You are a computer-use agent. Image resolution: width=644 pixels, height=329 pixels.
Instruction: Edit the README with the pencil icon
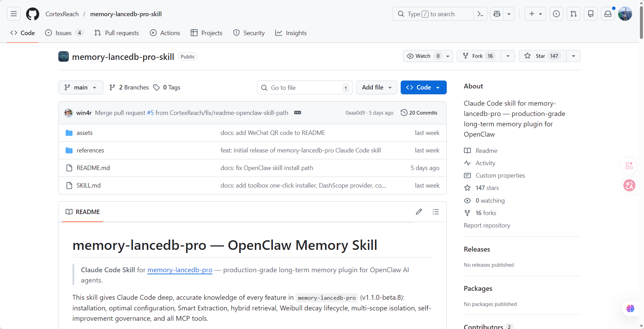[x=419, y=212]
